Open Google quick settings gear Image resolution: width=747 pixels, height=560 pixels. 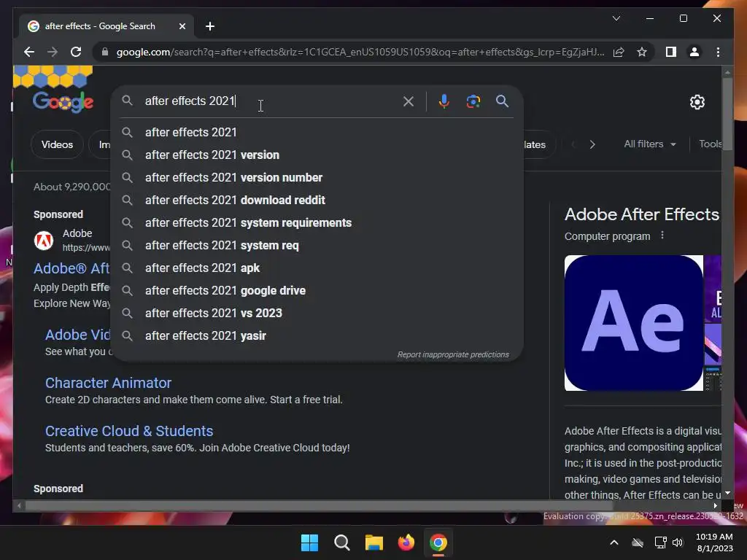(697, 102)
